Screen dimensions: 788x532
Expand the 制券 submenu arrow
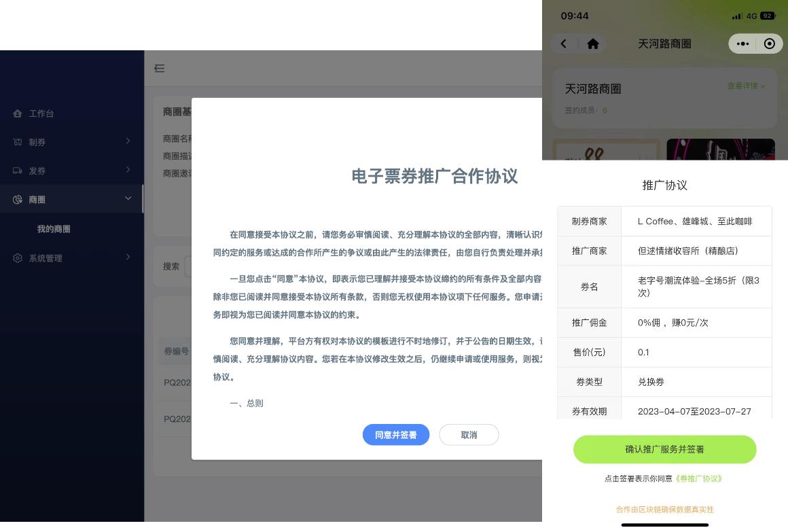coord(128,141)
